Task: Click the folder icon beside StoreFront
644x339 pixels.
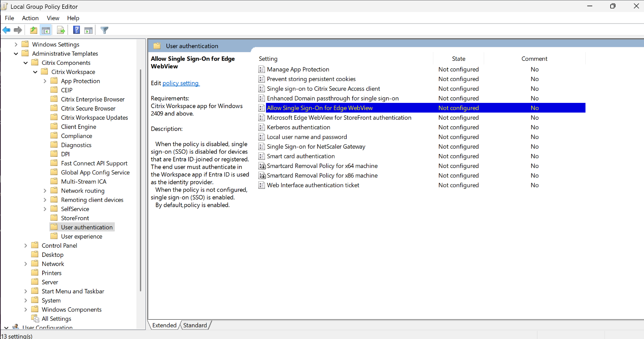Action: click(54, 218)
